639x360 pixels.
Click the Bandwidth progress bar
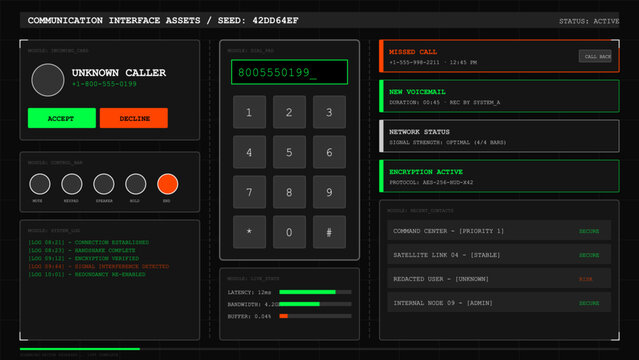click(x=315, y=304)
